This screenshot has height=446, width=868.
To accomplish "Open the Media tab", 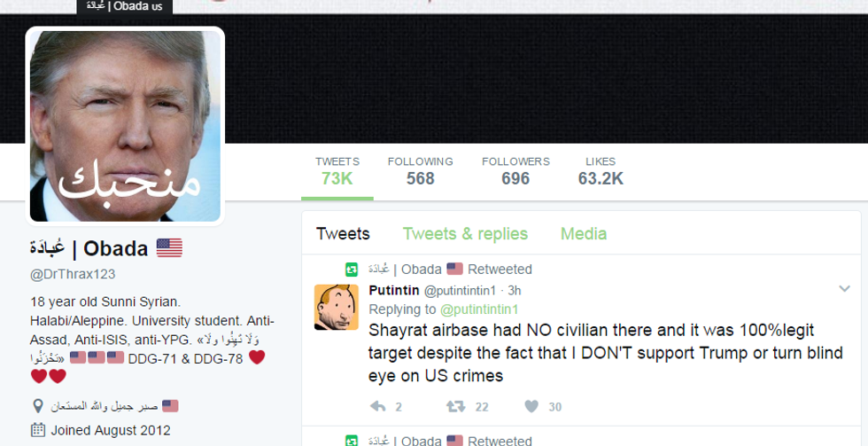I will click(584, 234).
